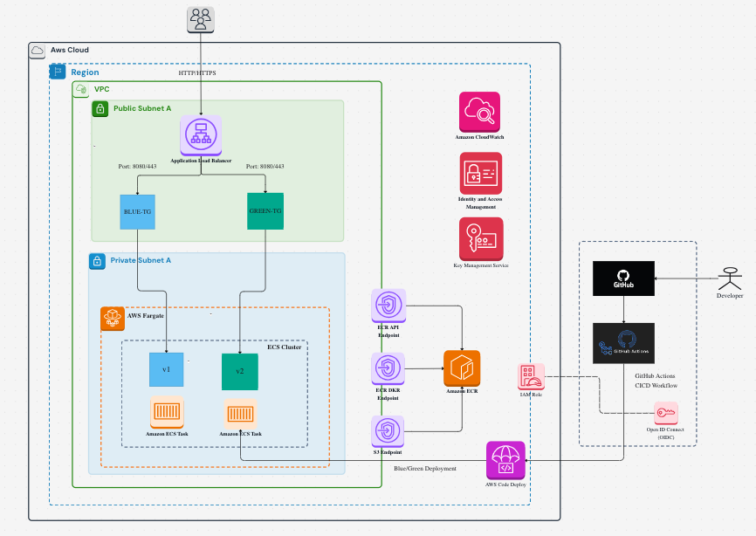Click the Public Subnet A lock icon
Viewport: 756px width, 536px height.
[100, 108]
